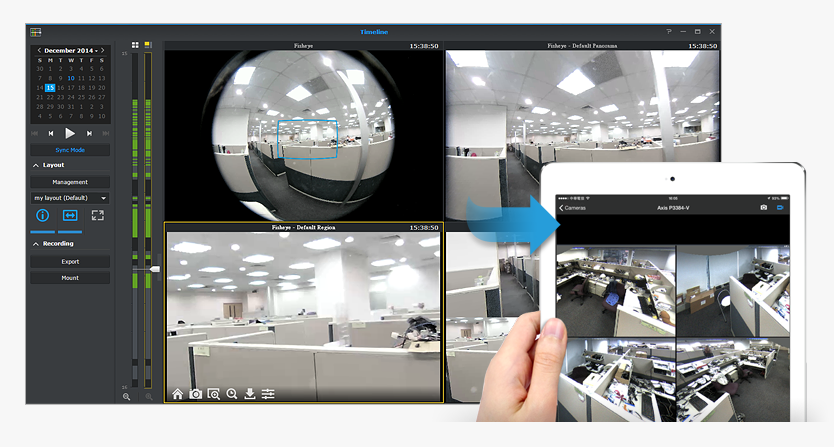Viewport: 834px width, 447px height.
Task: Open the my layout (Default) dropdown
Action: pyautogui.click(x=70, y=198)
